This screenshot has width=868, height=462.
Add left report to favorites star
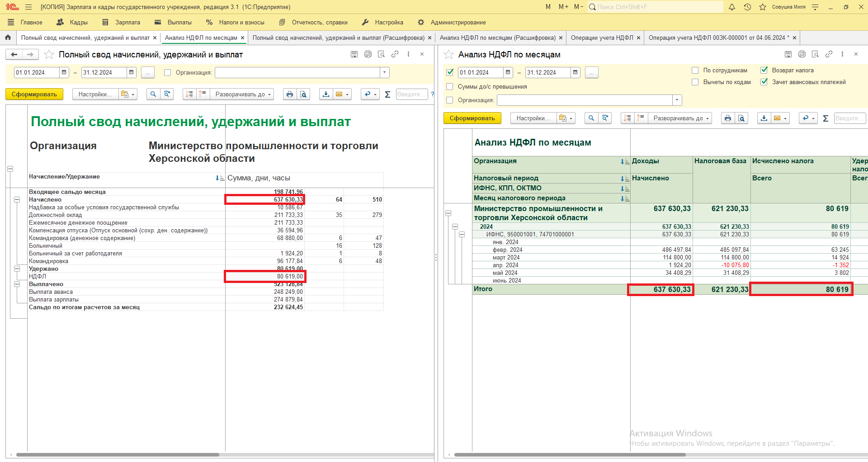point(49,54)
